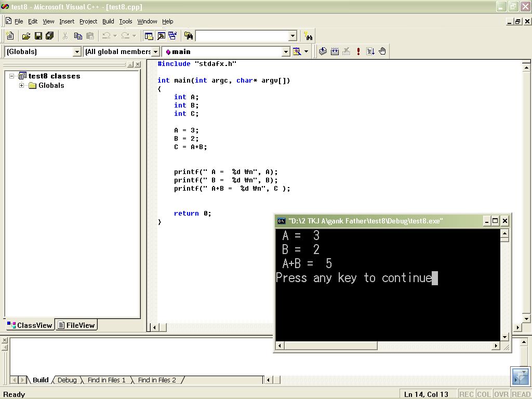Click the console window title bar icon

click(281, 221)
